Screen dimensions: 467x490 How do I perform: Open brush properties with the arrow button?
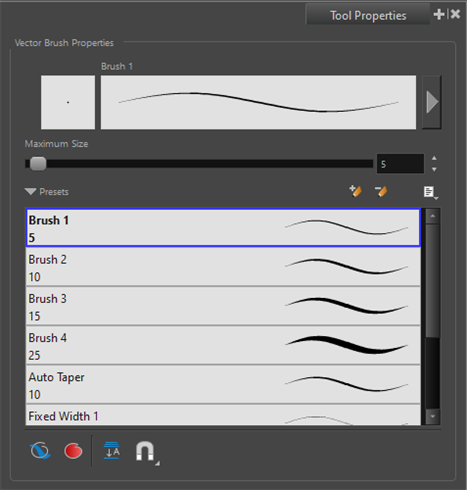(x=432, y=102)
